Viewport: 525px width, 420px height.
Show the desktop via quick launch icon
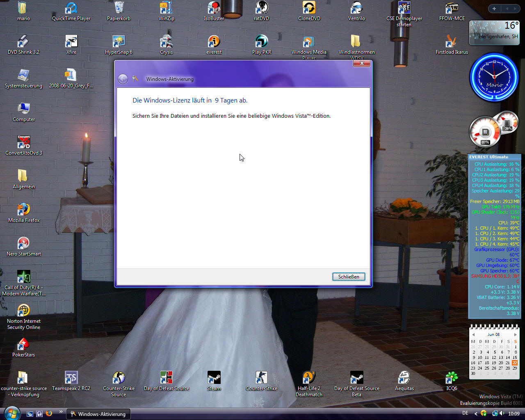(x=30, y=413)
